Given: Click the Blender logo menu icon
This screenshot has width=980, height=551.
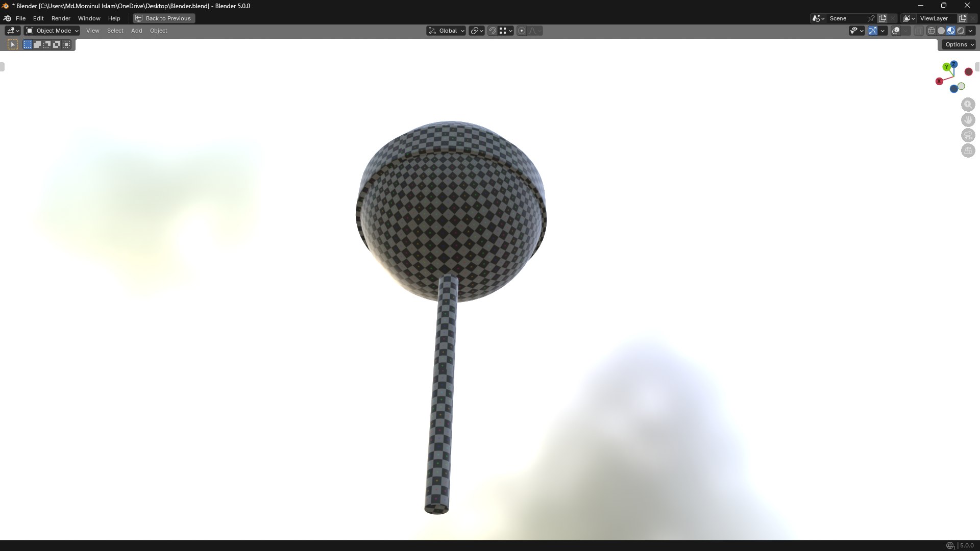Looking at the screenshot, I should coord(7,18).
